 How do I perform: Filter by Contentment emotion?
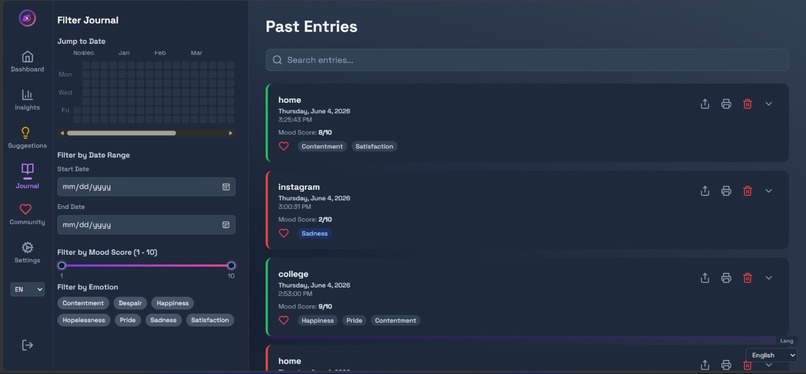tap(83, 303)
